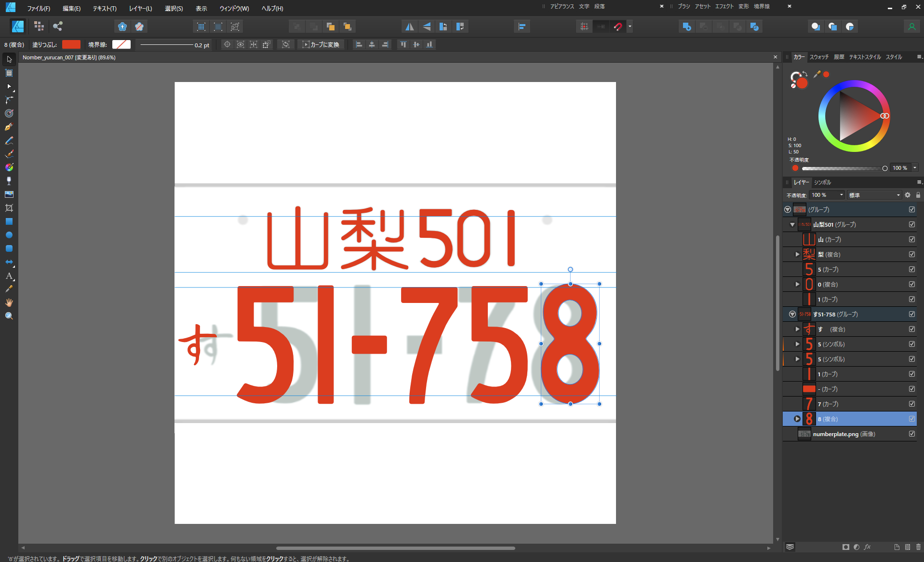The image size is (924, 562).
Task: Click the Move to Front arrange icon
Action: pos(347,27)
